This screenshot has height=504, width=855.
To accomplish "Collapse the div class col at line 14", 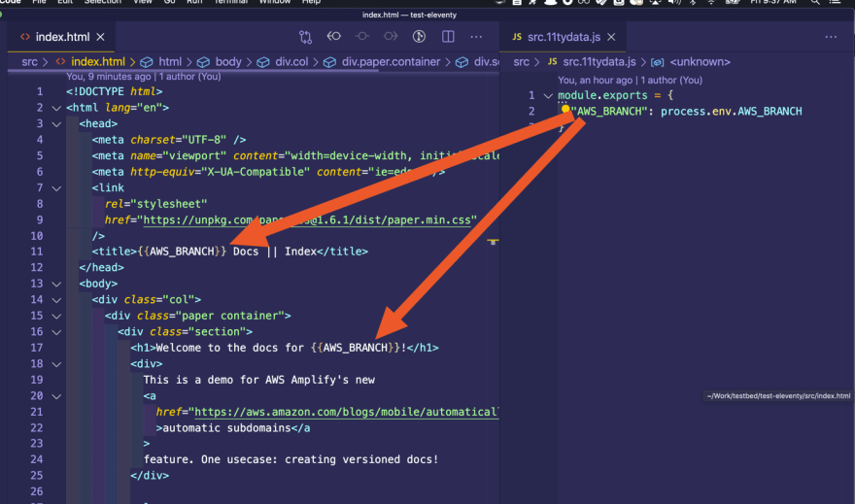I will tap(56, 300).
